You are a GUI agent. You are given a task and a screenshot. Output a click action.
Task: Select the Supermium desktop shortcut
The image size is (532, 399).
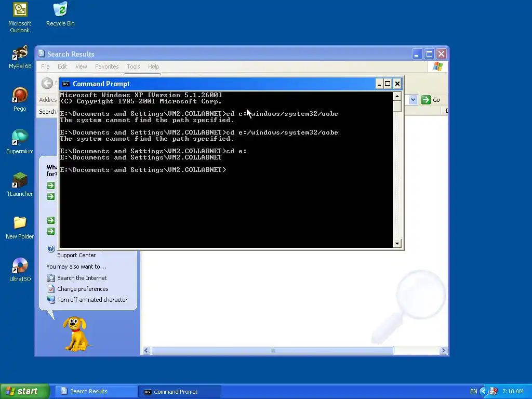click(20, 142)
